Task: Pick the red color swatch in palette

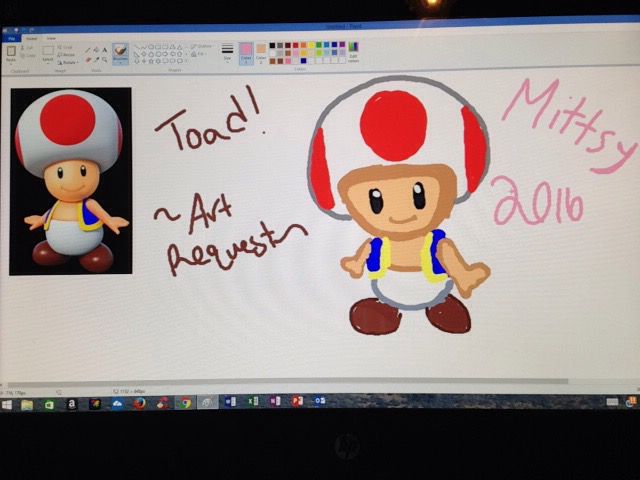Action: click(296, 45)
